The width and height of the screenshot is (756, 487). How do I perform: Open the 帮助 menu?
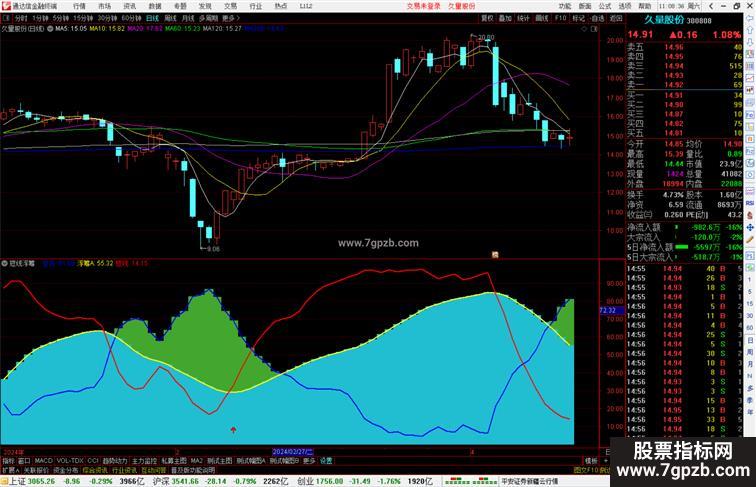(645, 6)
